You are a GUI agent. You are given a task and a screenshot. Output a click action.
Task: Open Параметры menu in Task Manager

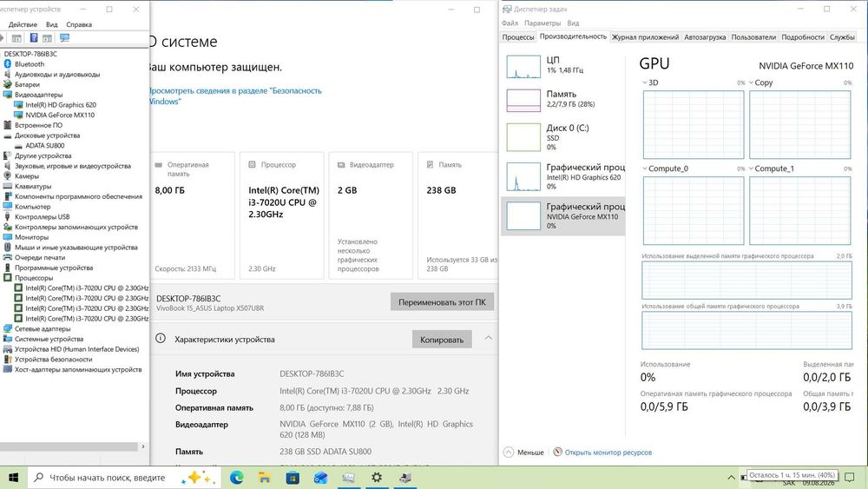(x=542, y=23)
